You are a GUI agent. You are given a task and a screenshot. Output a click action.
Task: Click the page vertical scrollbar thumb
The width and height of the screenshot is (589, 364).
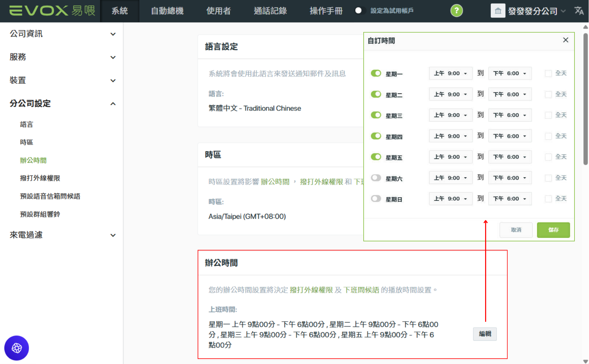click(586, 99)
